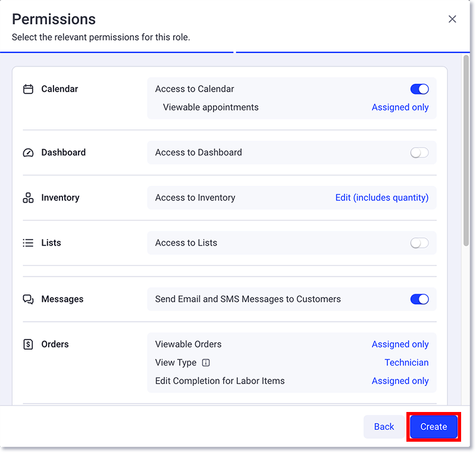
Task: Click the Back button
Action: pos(384,426)
